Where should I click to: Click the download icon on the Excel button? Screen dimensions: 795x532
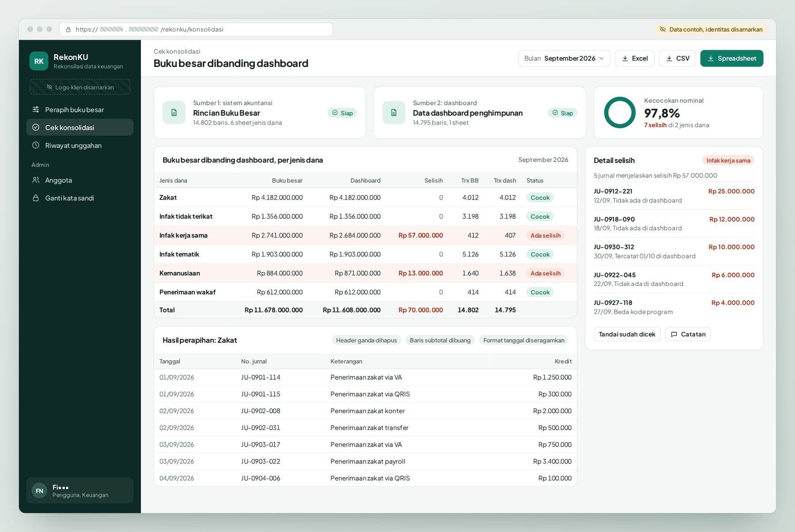coord(625,58)
